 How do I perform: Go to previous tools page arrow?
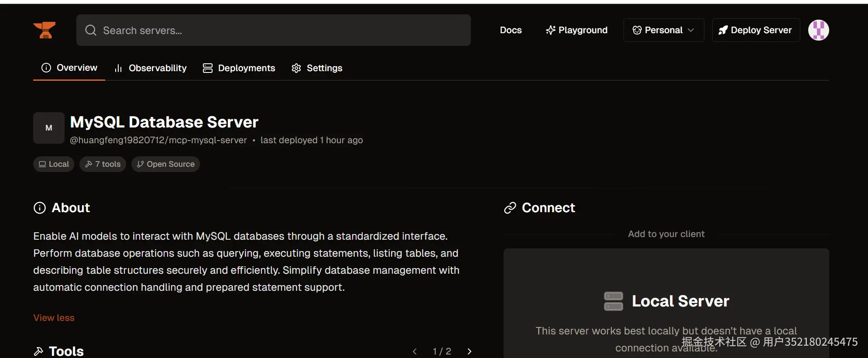pos(415,351)
